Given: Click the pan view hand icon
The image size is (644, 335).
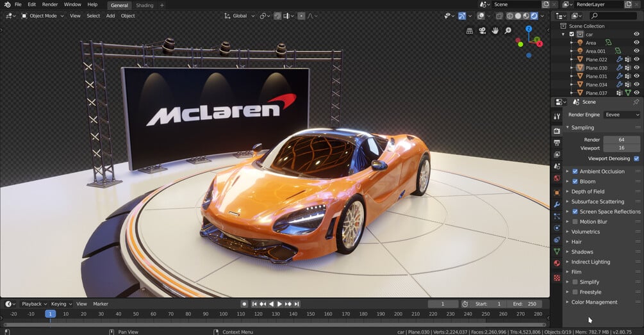Looking at the screenshot, I should (x=495, y=31).
